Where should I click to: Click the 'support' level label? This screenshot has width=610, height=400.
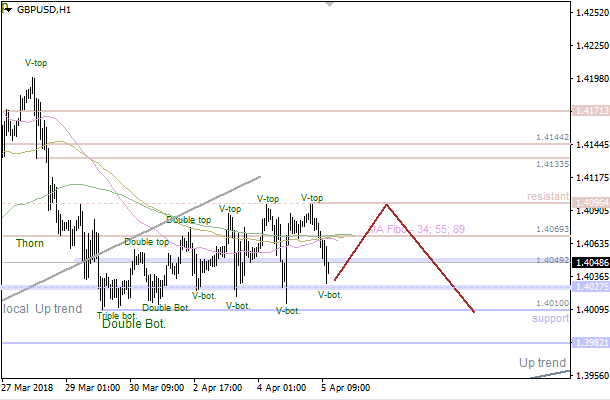pyautogui.click(x=550, y=318)
